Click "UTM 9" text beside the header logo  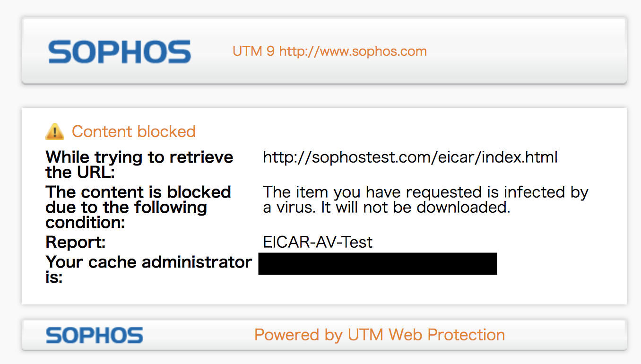point(253,51)
